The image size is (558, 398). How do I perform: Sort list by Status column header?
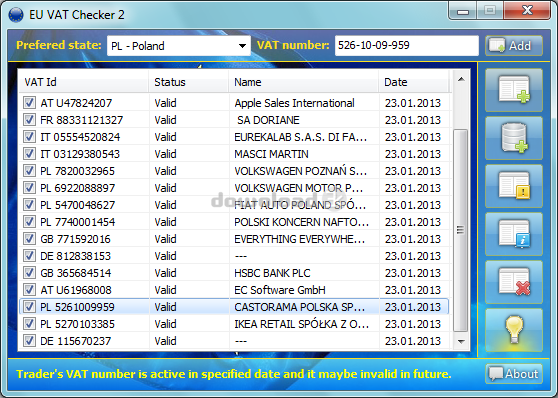pos(189,82)
